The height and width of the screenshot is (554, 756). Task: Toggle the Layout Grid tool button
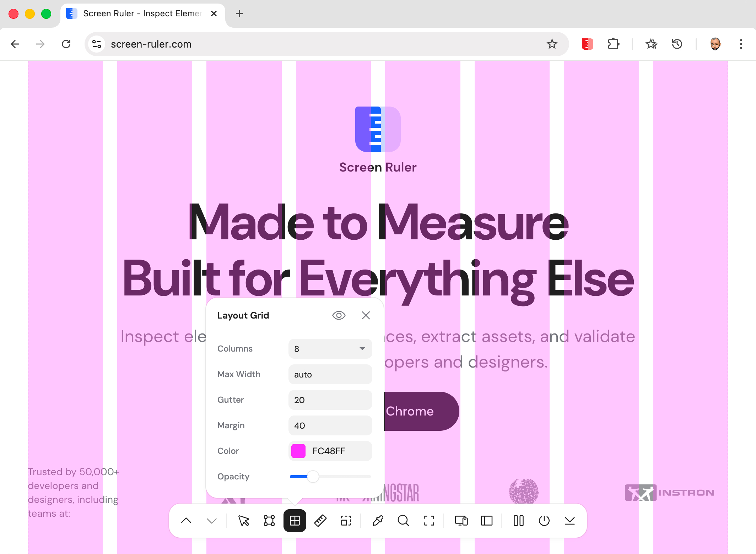pyautogui.click(x=295, y=521)
